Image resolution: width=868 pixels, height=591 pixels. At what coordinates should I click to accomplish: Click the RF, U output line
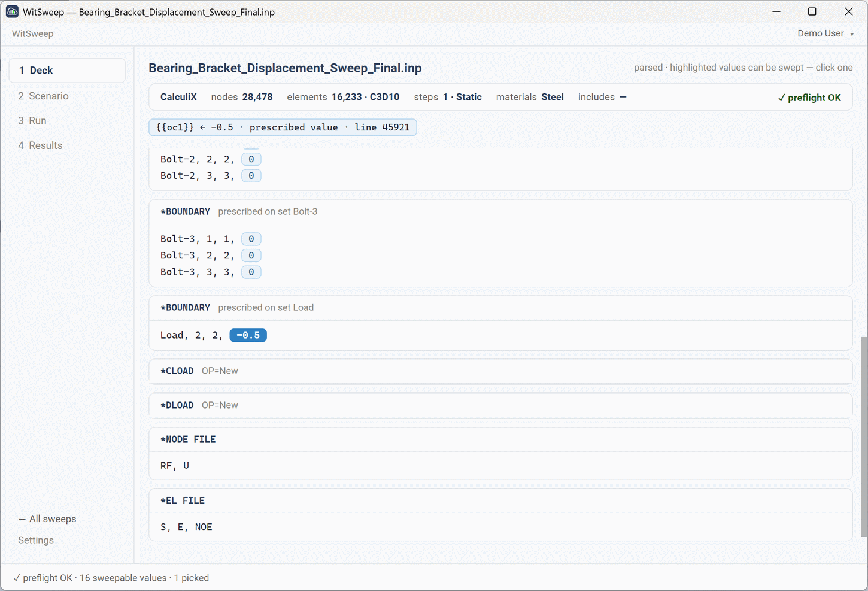tap(175, 466)
